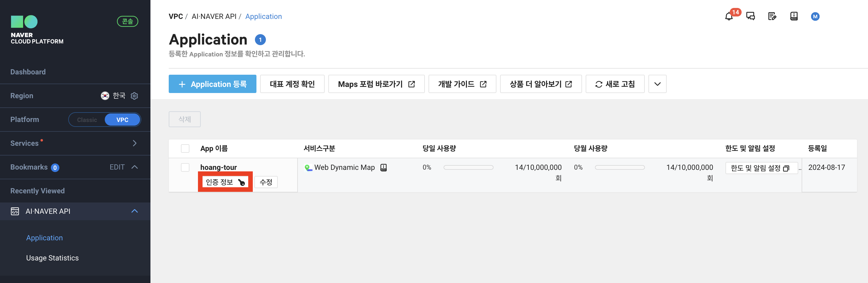Click the daily usage progress bar
Screen dimensions: 868x283
coord(468,168)
